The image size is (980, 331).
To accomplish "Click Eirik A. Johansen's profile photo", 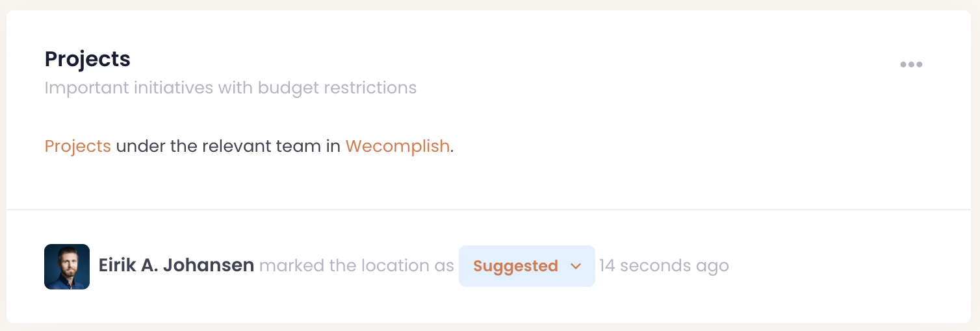I will [67, 266].
